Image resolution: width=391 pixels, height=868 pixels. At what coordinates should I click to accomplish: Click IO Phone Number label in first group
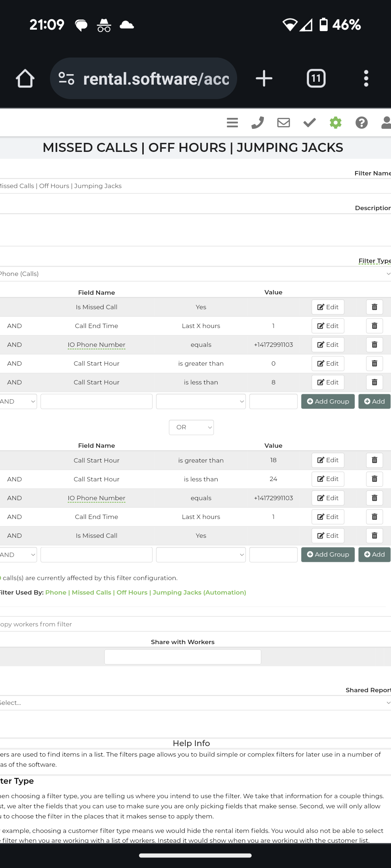pyautogui.click(x=96, y=345)
